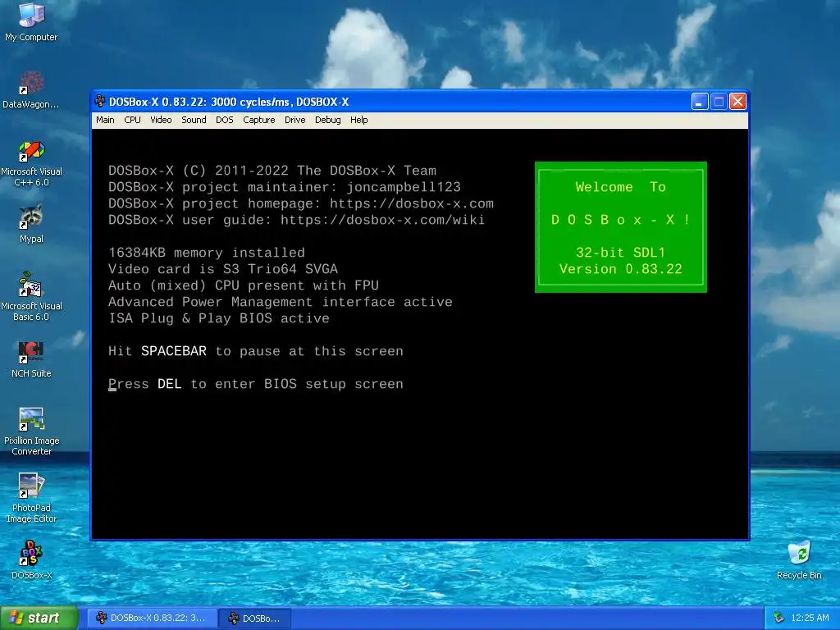Viewport: 840px width, 630px height.
Task: Click the DOSBox-X window title bar text
Action: pyautogui.click(x=229, y=102)
